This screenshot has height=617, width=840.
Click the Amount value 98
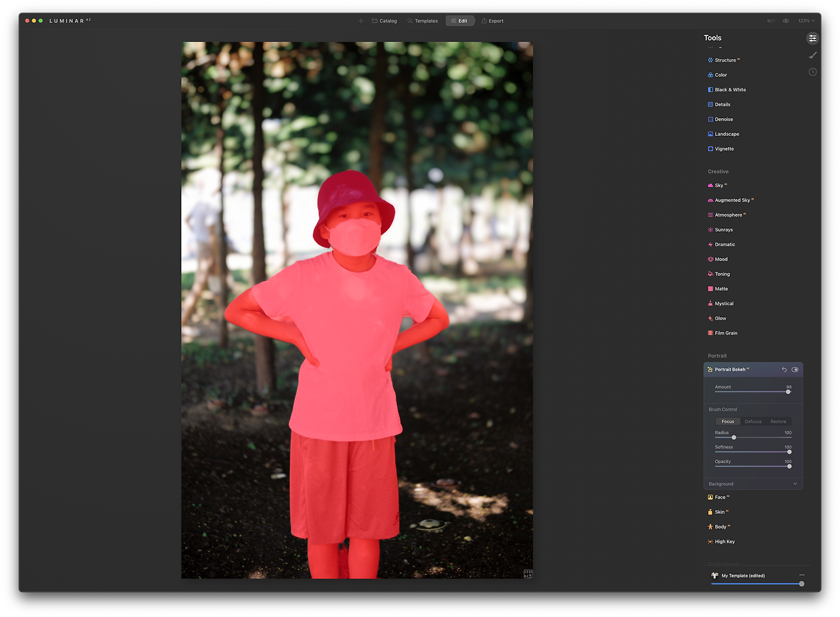(x=789, y=387)
